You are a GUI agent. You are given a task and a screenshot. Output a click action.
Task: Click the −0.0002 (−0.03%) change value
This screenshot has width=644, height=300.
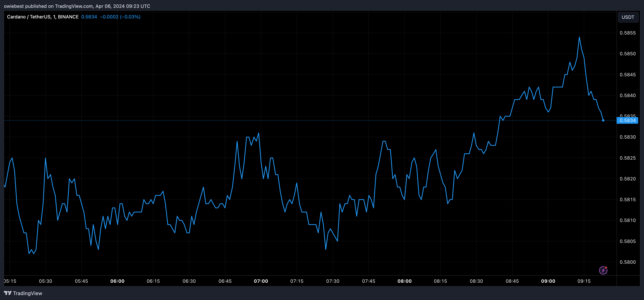[x=120, y=17]
